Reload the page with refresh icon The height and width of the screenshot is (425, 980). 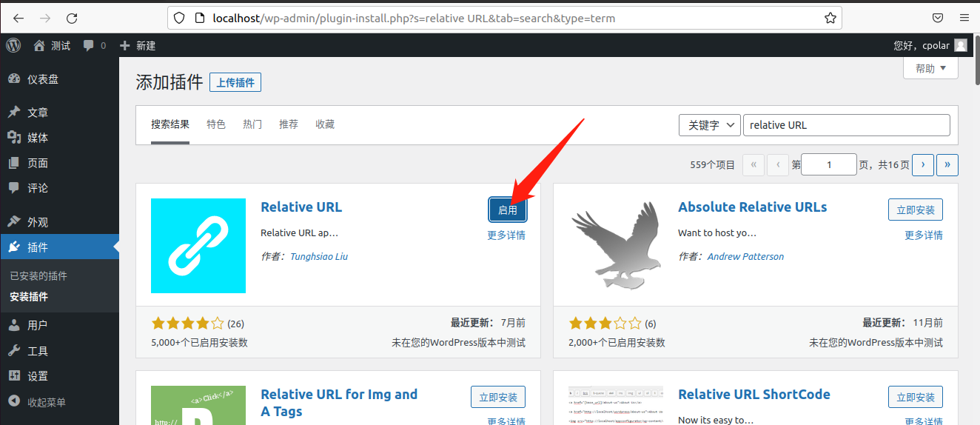pyautogui.click(x=72, y=18)
